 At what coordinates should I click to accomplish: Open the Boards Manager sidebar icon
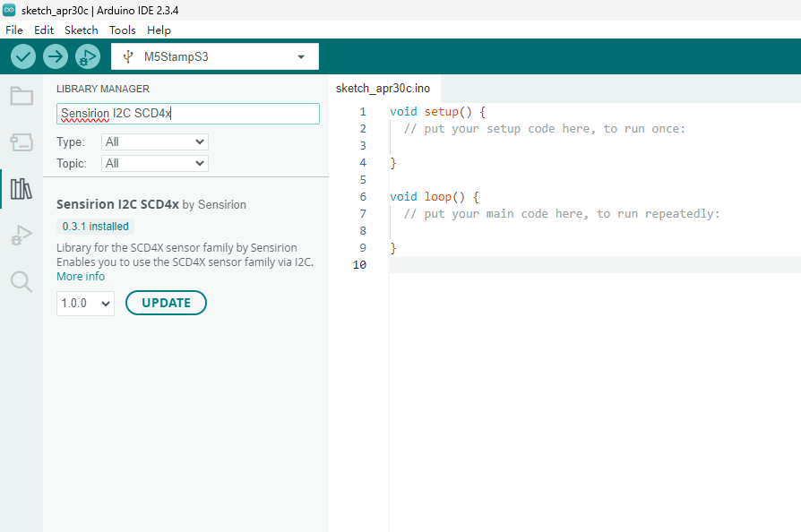point(22,142)
